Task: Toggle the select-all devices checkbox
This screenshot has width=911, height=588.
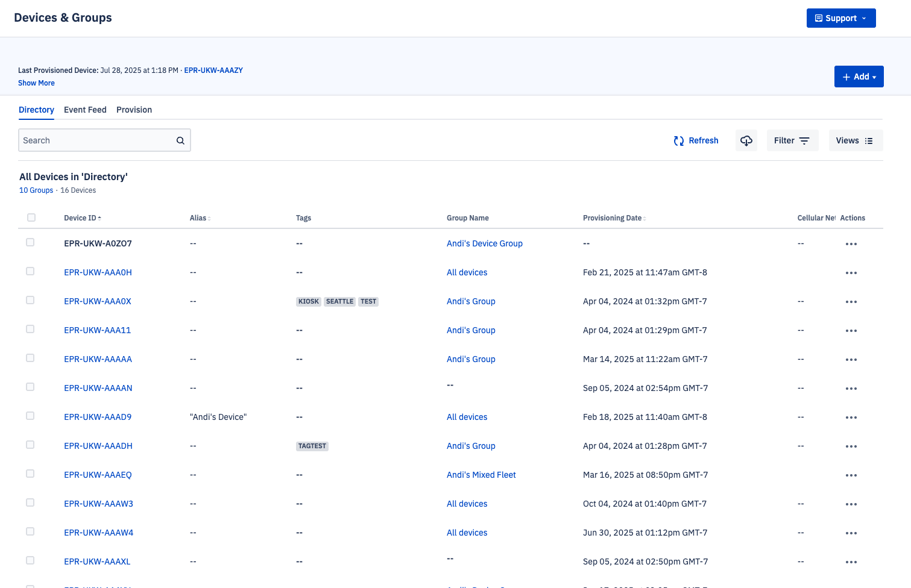Action: pyautogui.click(x=31, y=217)
